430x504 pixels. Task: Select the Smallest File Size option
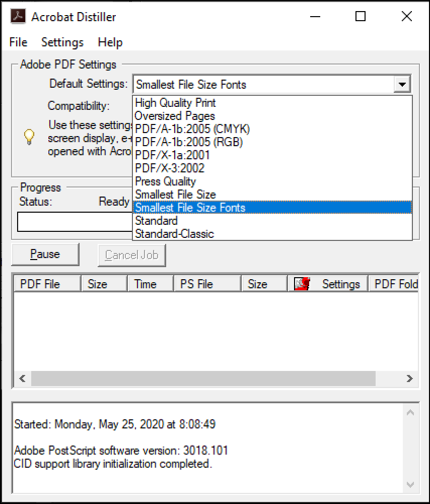tap(272, 195)
